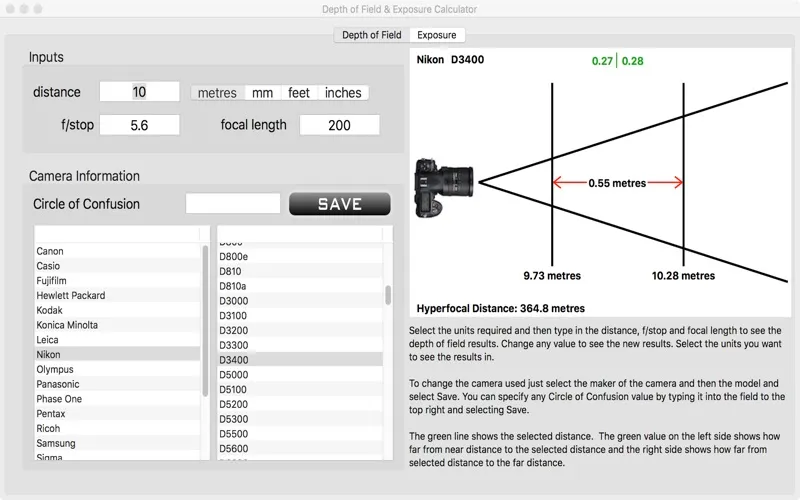Click the f/stop input field
Image resolution: width=800 pixels, height=500 pixels.
click(139, 125)
